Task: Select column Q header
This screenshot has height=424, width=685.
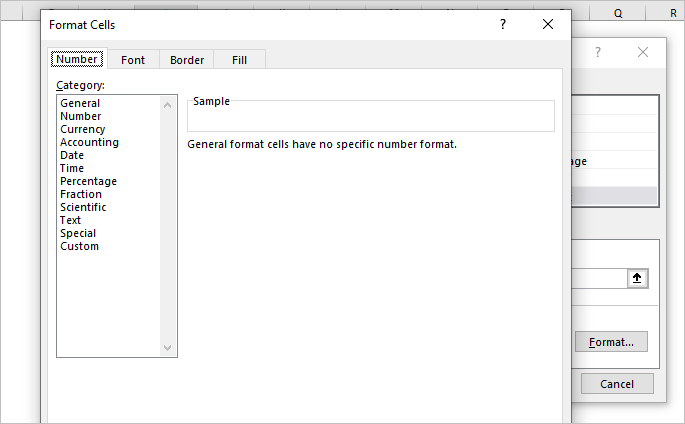Action: 618,14
